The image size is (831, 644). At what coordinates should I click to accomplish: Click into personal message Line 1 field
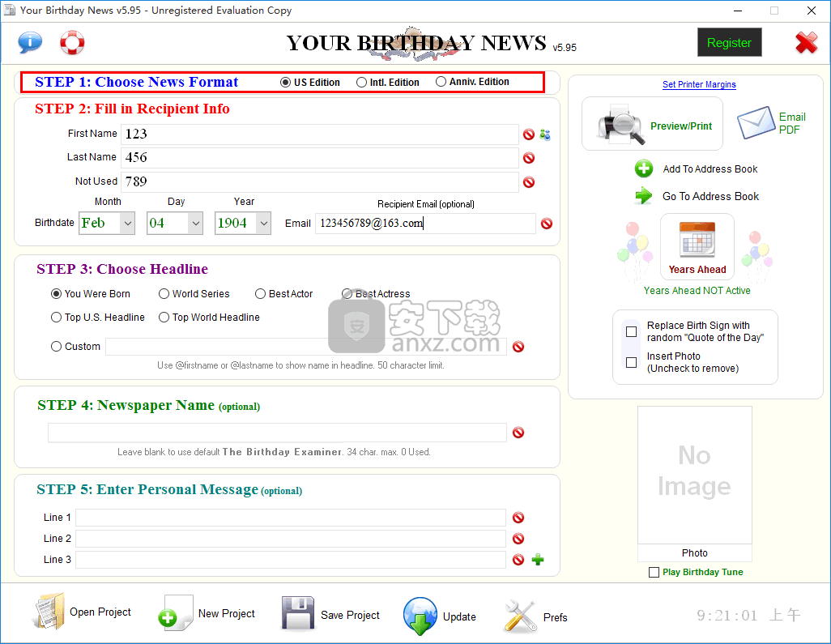click(x=291, y=518)
